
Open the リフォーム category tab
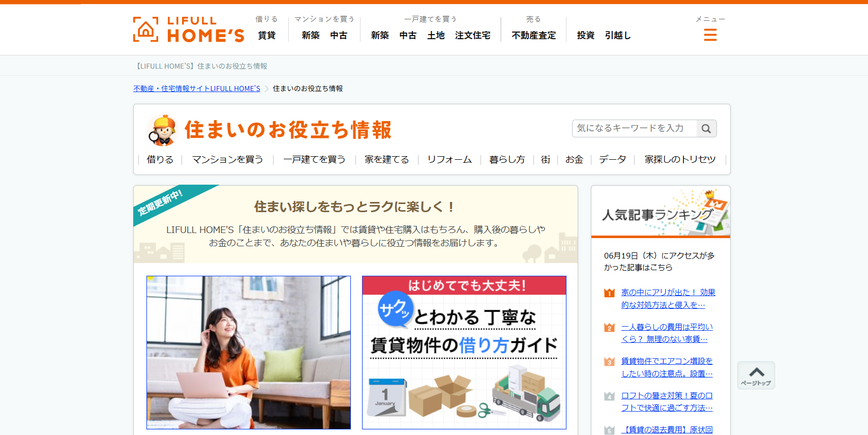tap(450, 159)
